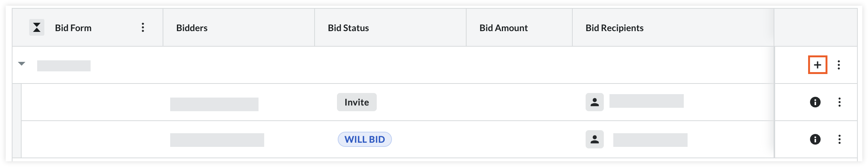Click recipient person icon in WILL BID row

coord(595,139)
